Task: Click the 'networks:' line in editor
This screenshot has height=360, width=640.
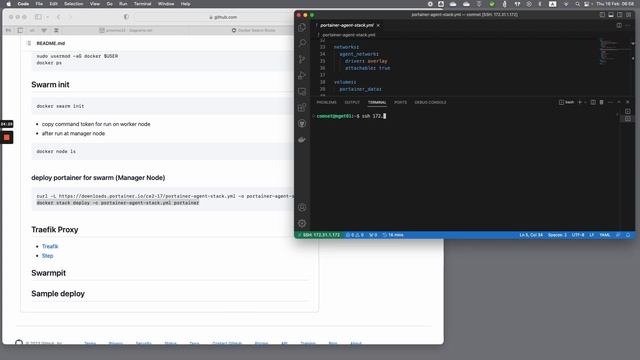Action: (346, 47)
